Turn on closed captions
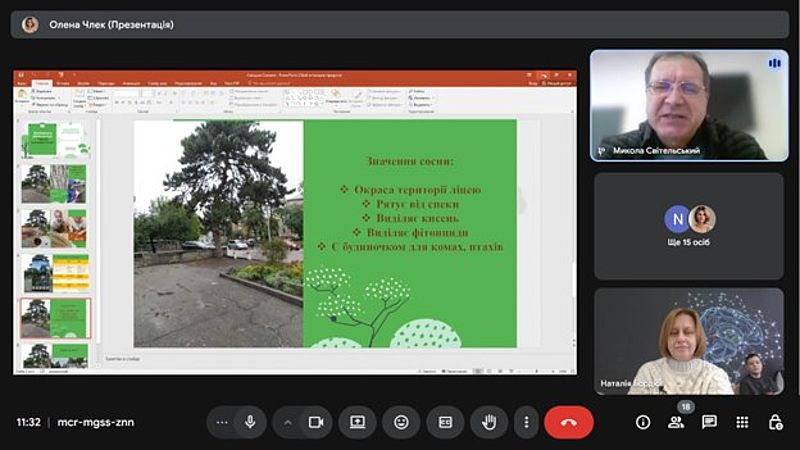Screen dimensions: 800x450 [x=445, y=422]
